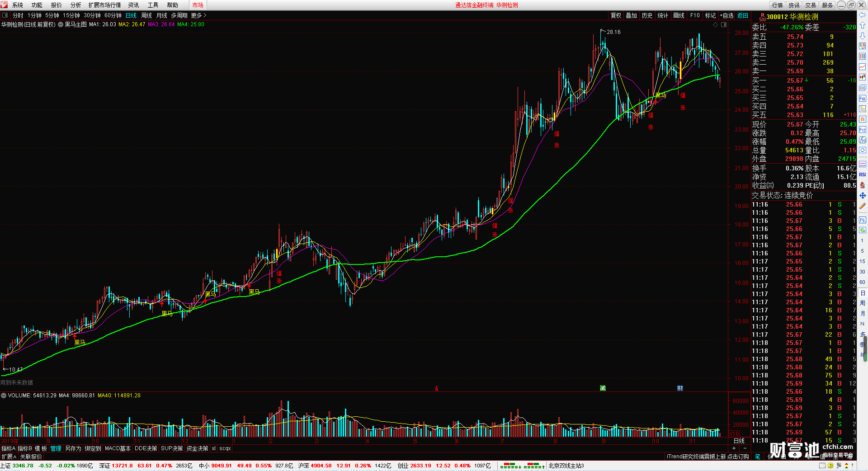Toggle the diamond marker at chart top-right
The height and width of the screenshot is (471, 868).
[x=715, y=24]
